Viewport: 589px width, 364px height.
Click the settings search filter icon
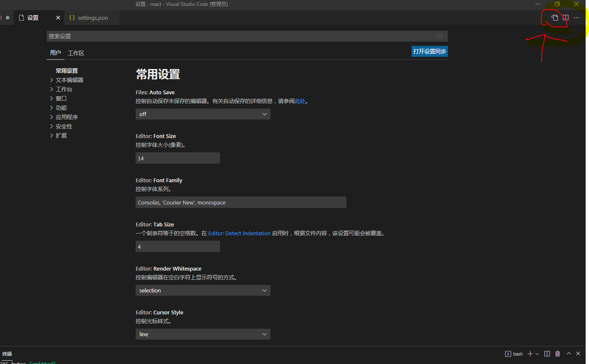pyautogui.click(x=439, y=36)
